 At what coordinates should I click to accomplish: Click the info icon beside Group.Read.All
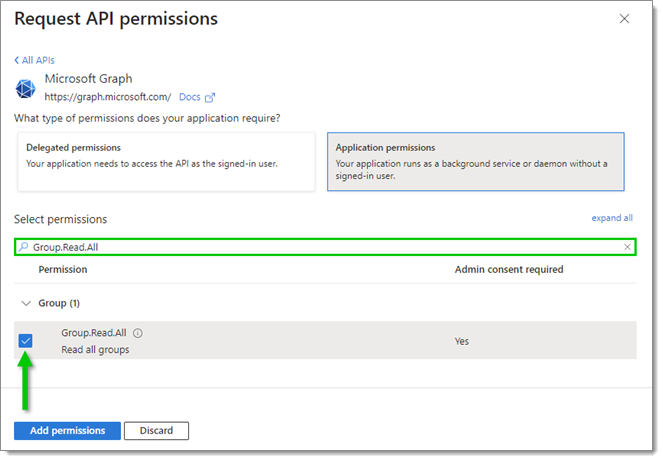[138, 333]
